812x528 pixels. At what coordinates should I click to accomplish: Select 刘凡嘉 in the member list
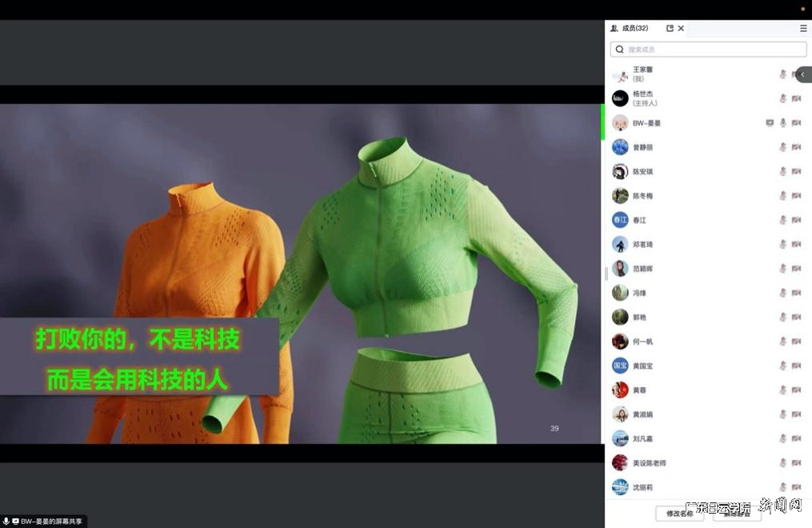point(643,438)
